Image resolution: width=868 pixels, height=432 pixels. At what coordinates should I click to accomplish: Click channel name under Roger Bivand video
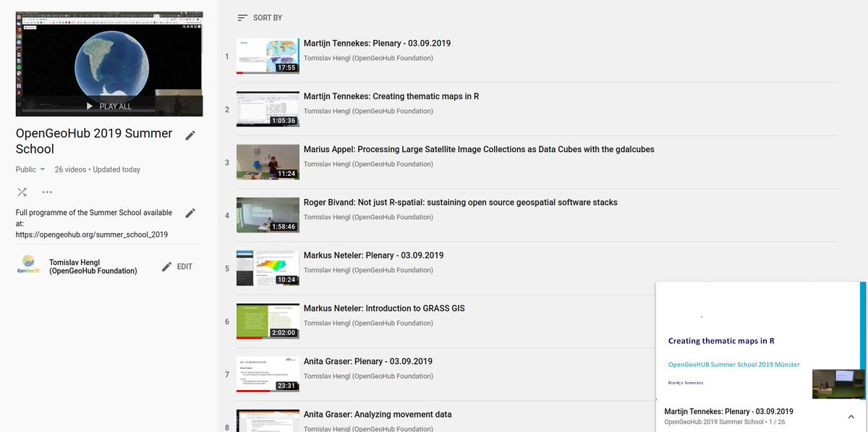tap(368, 217)
